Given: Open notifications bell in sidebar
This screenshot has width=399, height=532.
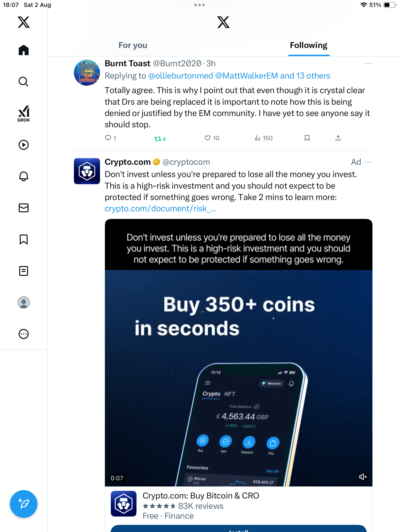Looking at the screenshot, I should pos(24,176).
